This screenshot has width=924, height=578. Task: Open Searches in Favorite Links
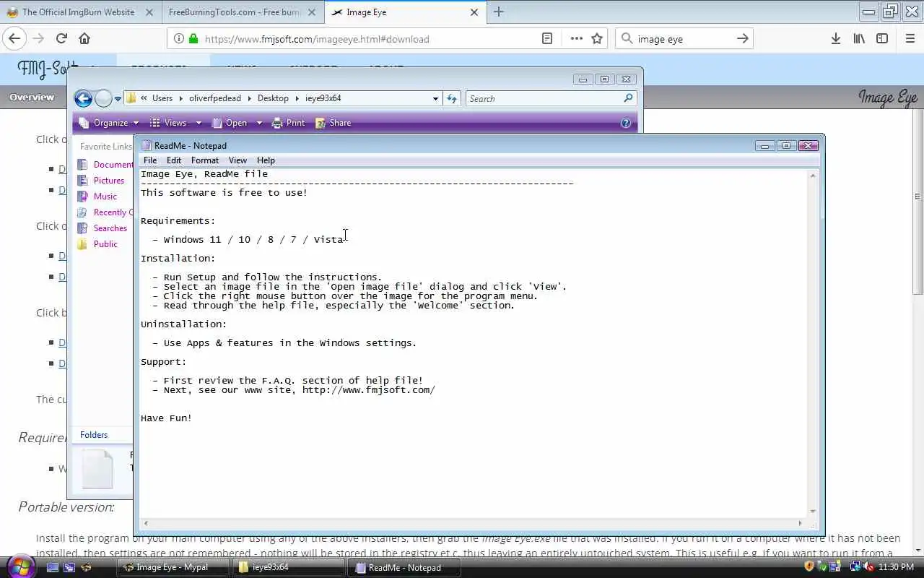click(103, 228)
